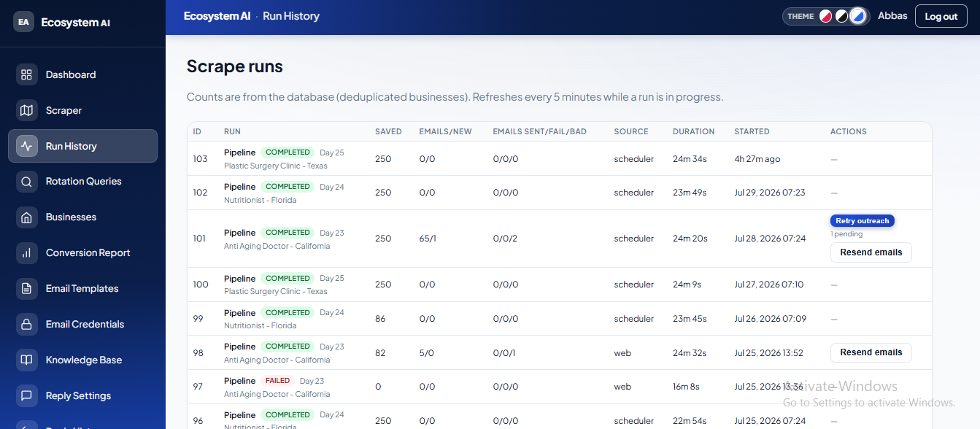
Task: Click the saved count 86
Action: point(380,319)
